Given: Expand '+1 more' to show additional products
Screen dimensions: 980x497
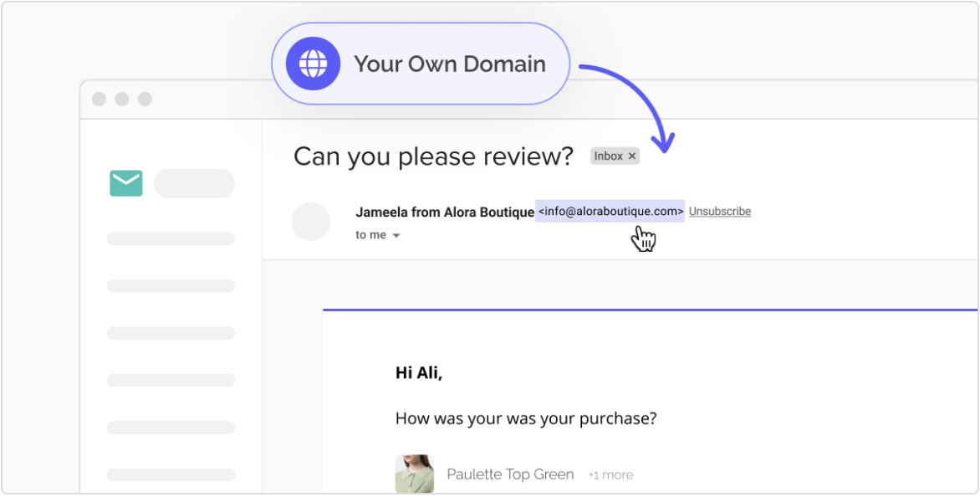Looking at the screenshot, I should tap(610, 474).
